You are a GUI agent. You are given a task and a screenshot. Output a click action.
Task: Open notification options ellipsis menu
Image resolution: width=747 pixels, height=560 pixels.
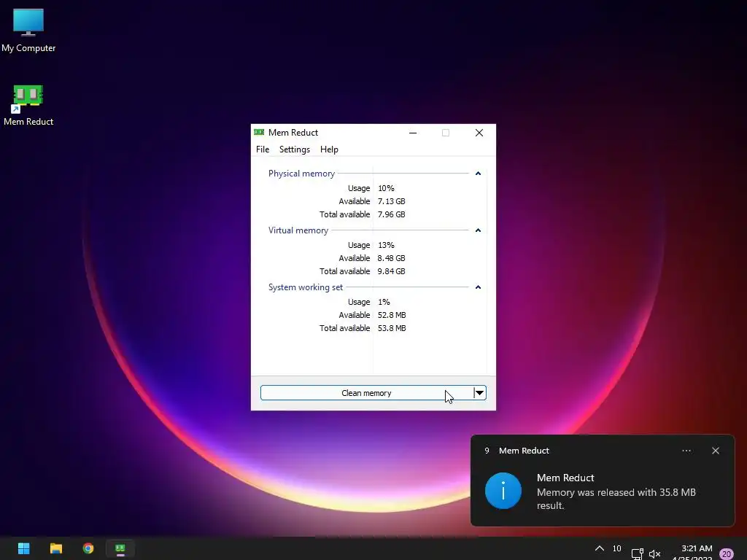686,451
